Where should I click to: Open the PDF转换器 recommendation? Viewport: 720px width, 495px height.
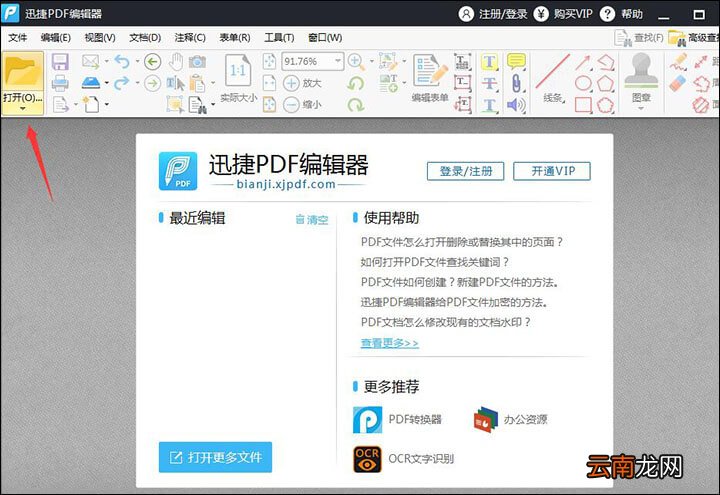coord(397,420)
